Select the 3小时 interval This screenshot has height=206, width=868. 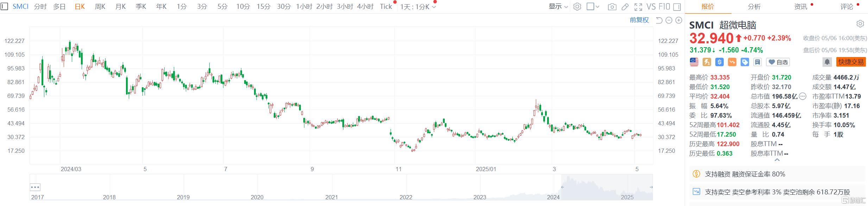pyautogui.click(x=345, y=7)
